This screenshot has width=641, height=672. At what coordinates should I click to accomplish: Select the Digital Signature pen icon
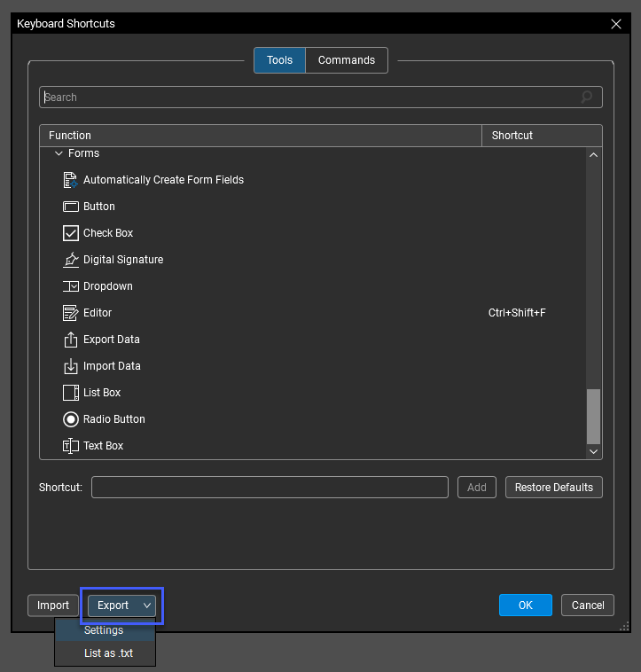click(x=71, y=260)
